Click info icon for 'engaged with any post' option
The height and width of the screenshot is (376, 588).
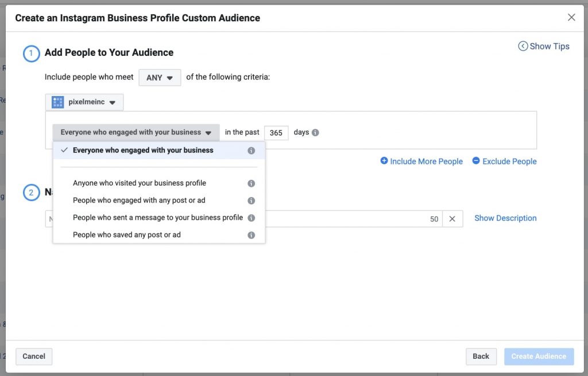pyautogui.click(x=251, y=201)
